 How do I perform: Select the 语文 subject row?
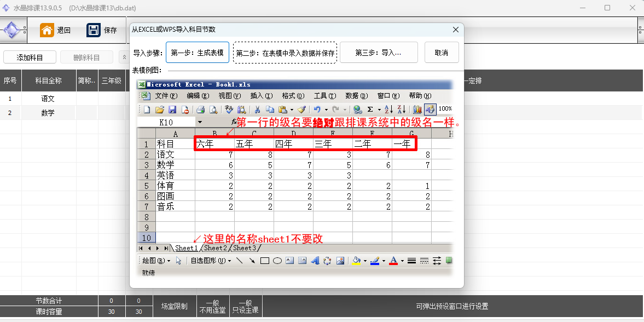coord(48,99)
